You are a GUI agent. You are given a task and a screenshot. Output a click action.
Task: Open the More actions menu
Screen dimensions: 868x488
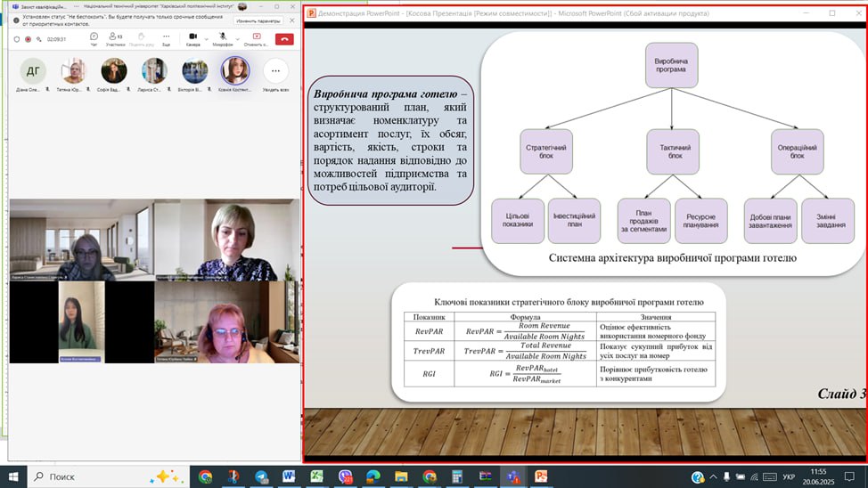pos(164,38)
